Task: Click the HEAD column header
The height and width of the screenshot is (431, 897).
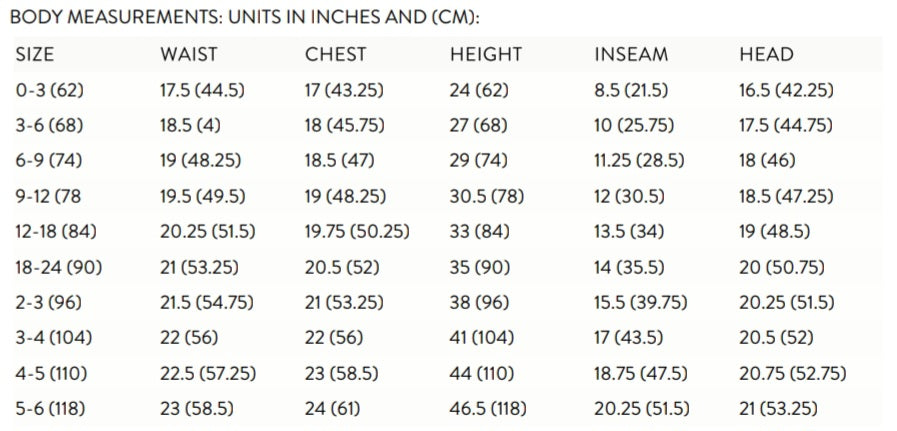Action: (767, 54)
